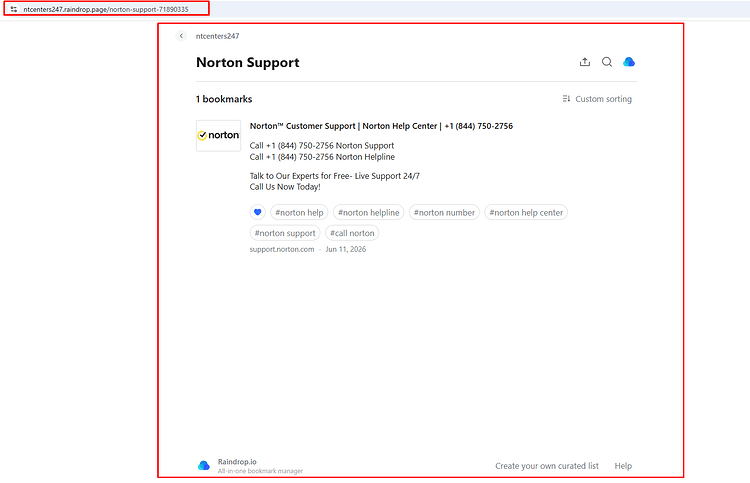Click the URL in the address bar
The width and height of the screenshot is (750, 483).
(x=106, y=9)
